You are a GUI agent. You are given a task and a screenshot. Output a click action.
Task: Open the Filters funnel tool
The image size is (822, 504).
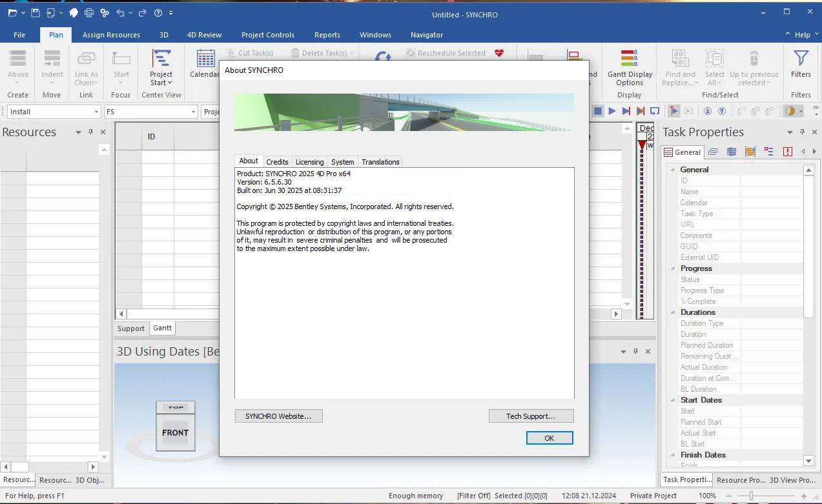tap(801, 65)
